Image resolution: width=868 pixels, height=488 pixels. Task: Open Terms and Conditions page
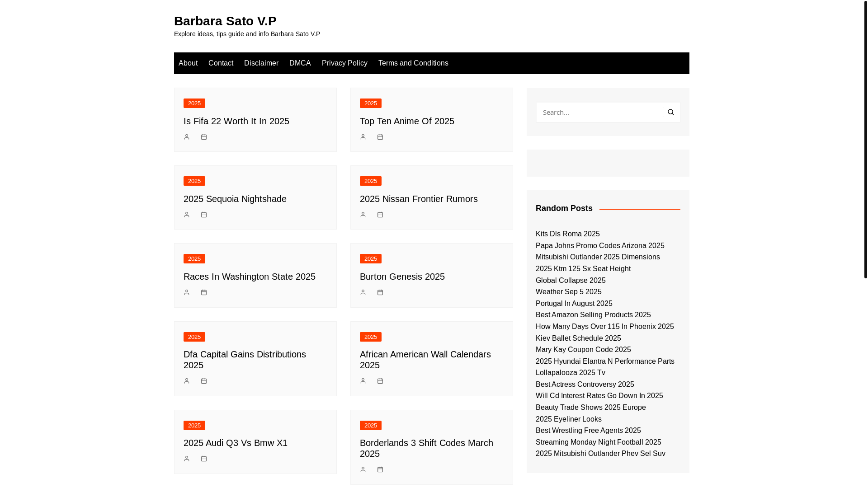click(x=413, y=63)
